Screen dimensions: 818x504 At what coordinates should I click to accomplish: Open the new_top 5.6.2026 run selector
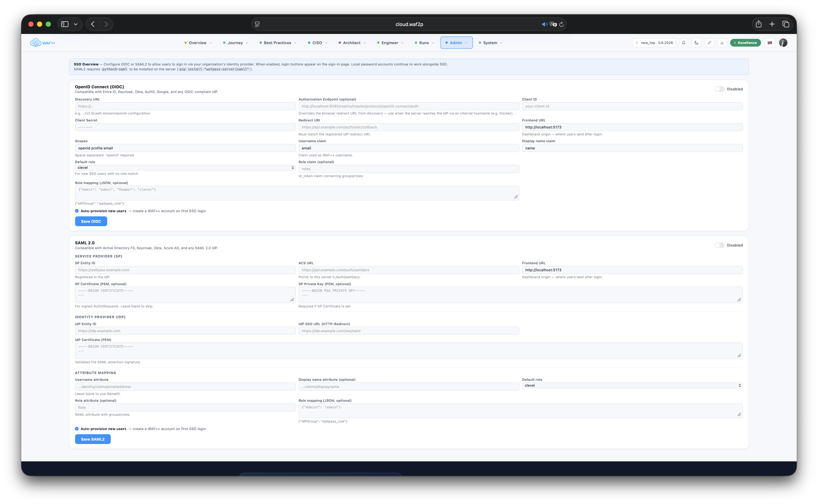tap(654, 43)
